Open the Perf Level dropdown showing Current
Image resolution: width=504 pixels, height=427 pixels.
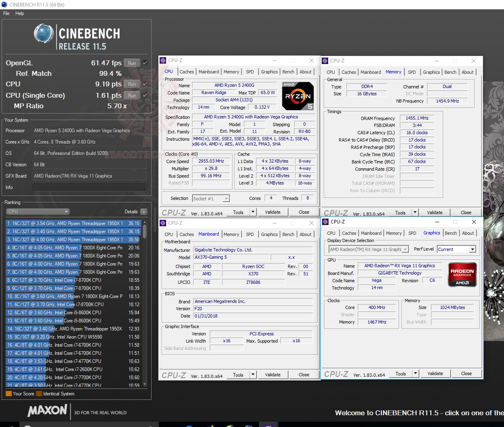[472, 249]
